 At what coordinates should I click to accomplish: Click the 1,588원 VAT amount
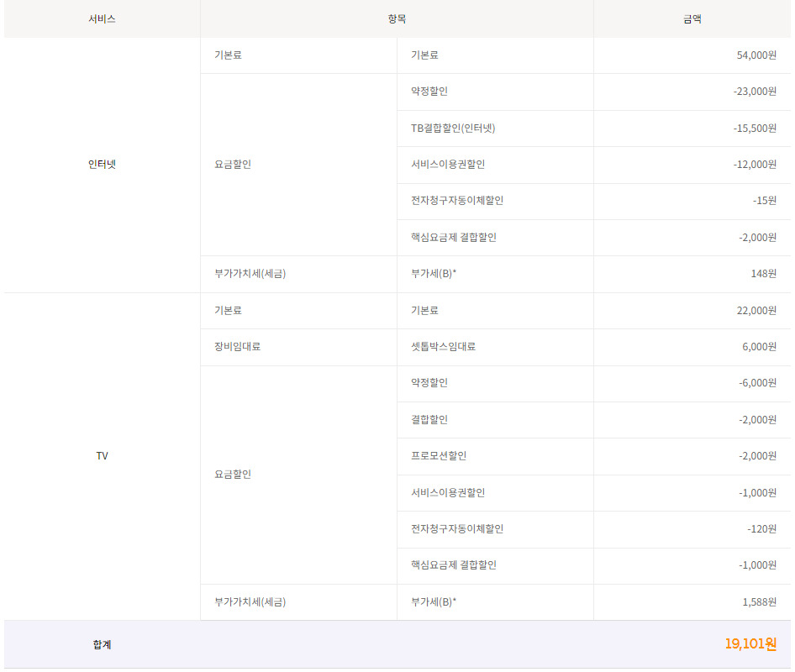tap(759, 602)
